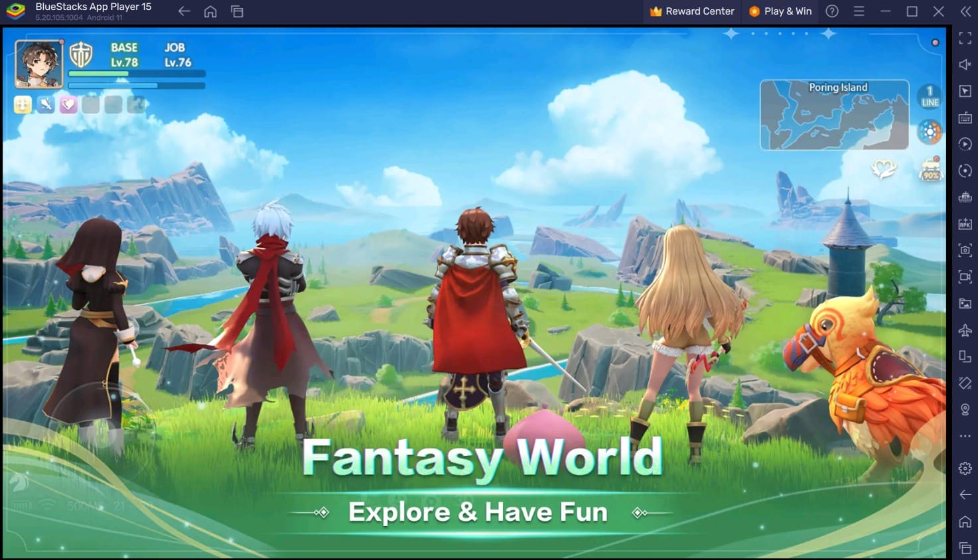The width and height of the screenshot is (978, 560).
Task: Select the blue sword buff icon
Action: point(46,104)
